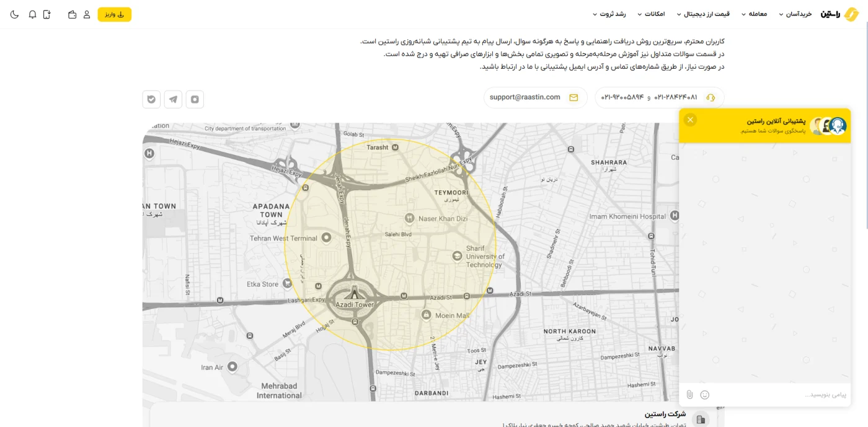Click the Etka Store marker on map
868x427 pixels.
click(287, 283)
